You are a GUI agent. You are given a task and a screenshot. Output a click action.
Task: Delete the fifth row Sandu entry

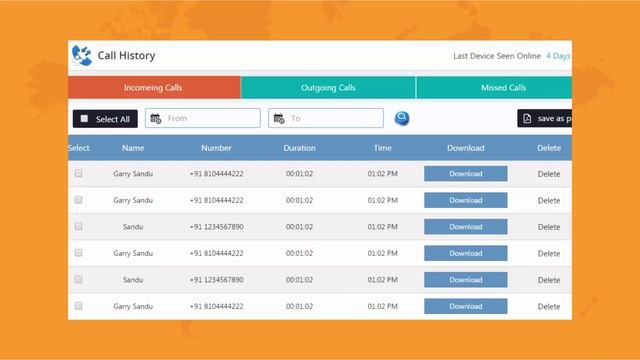tap(549, 280)
